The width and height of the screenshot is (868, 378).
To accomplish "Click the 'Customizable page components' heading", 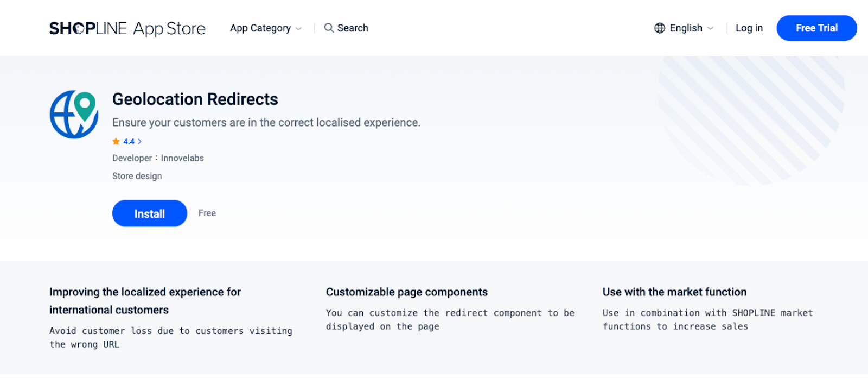I will click(x=407, y=292).
